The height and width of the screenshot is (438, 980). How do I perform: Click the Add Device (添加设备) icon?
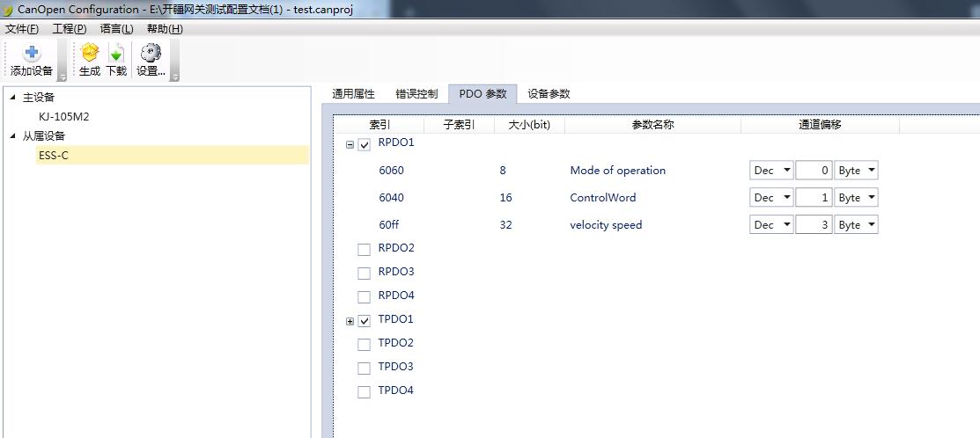click(x=32, y=55)
